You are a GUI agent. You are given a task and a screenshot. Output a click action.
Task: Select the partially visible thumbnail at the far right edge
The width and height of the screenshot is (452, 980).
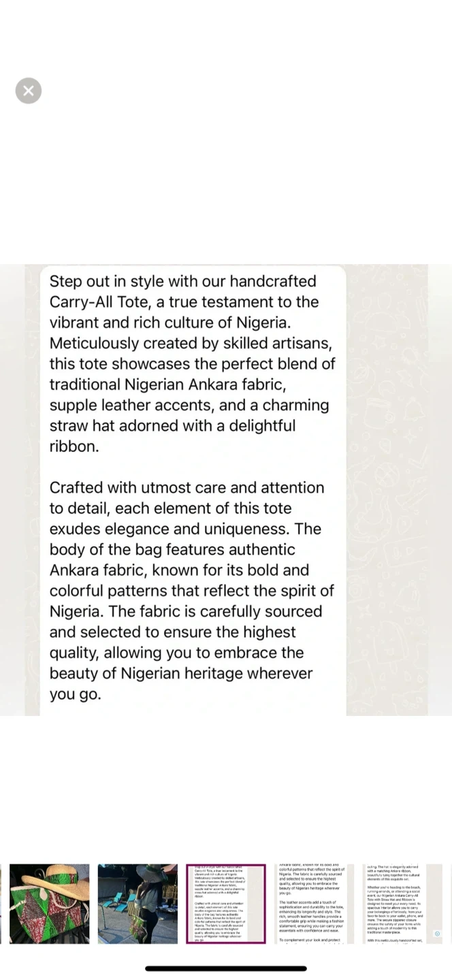448,904
